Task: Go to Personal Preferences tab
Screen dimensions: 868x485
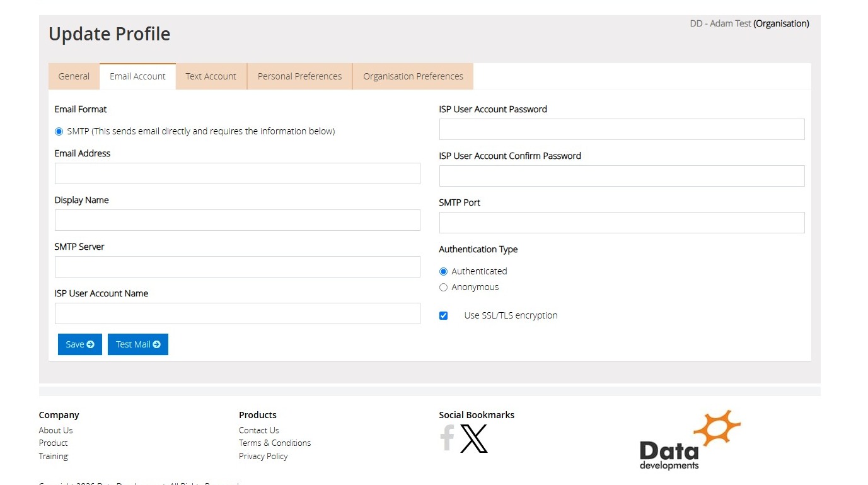Action: (x=299, y=76)
